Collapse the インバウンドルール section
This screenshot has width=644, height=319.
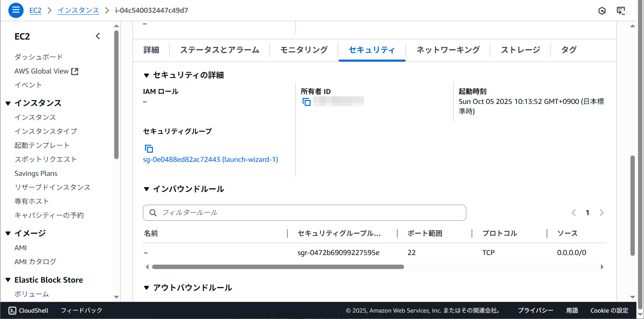[147, 189]
